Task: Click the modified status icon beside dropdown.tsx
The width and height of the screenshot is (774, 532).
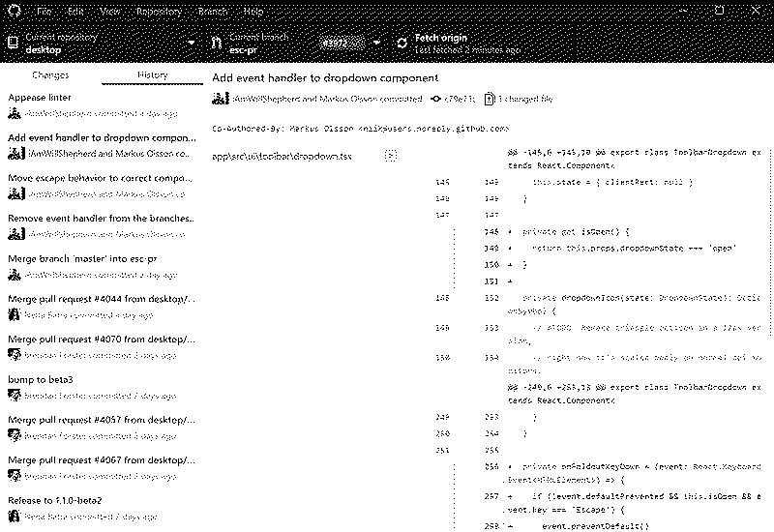Action: coord(391,155)
